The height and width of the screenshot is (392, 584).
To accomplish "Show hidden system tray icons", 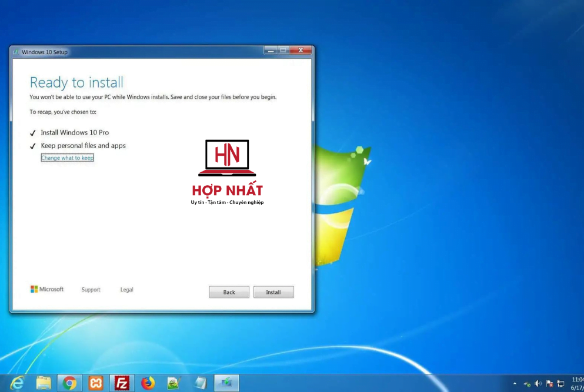I will (x=515, y=384).
